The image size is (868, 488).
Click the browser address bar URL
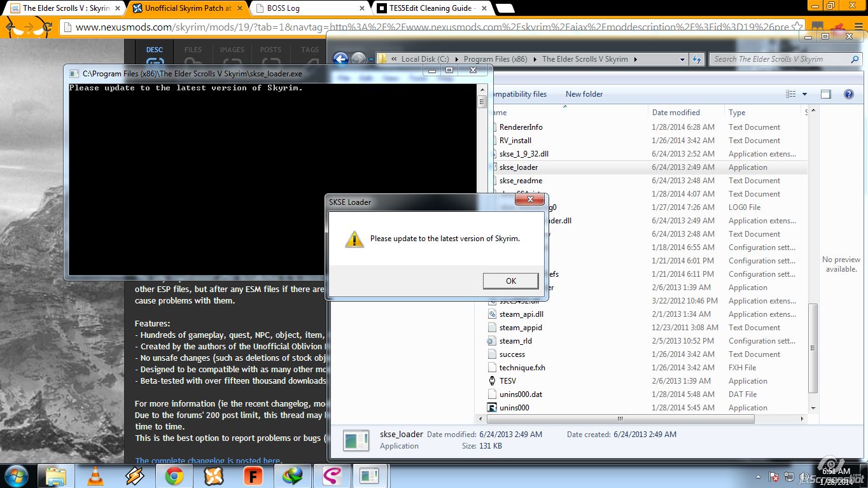pos(433,27)
